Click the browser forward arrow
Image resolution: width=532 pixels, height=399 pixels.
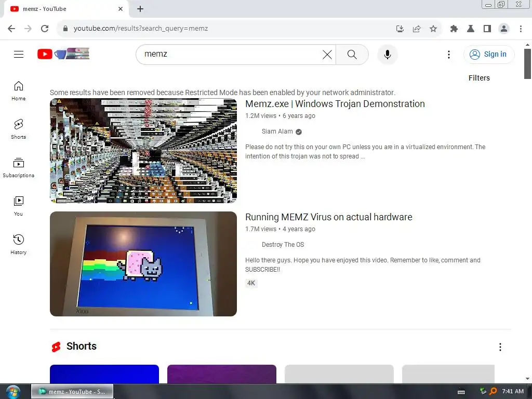click(x=28, y=29)
